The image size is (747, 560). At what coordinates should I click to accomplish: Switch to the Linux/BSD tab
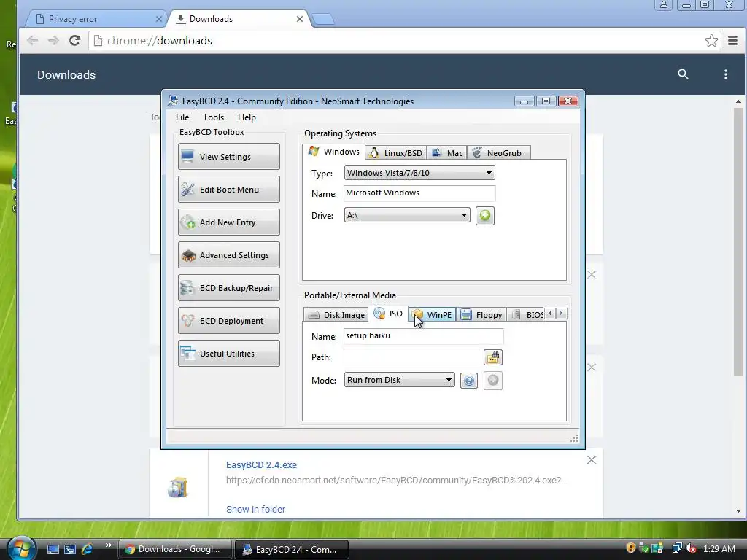click(396, 153)
